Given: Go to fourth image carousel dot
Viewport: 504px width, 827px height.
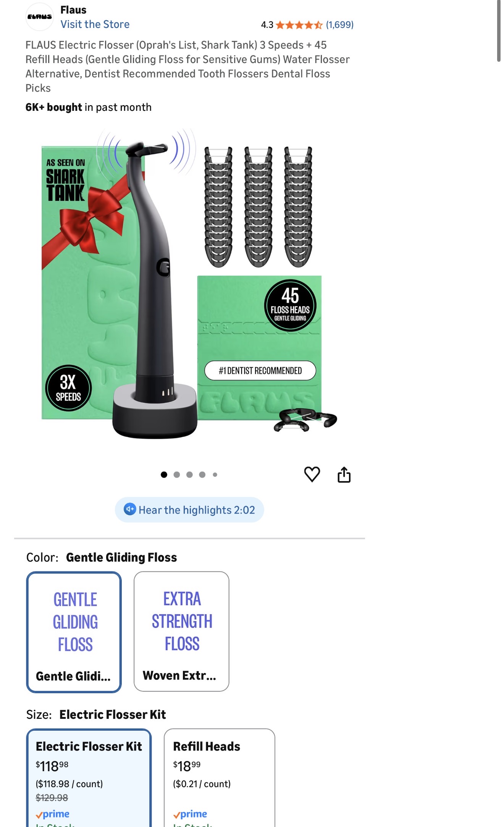Looking at the screenshot, I should click(x=202, y=475).
